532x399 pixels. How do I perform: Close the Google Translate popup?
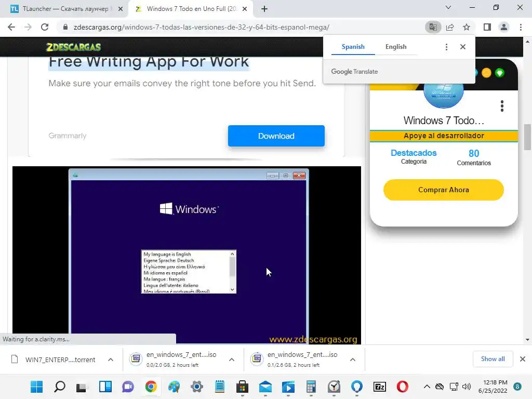point(463,47)
